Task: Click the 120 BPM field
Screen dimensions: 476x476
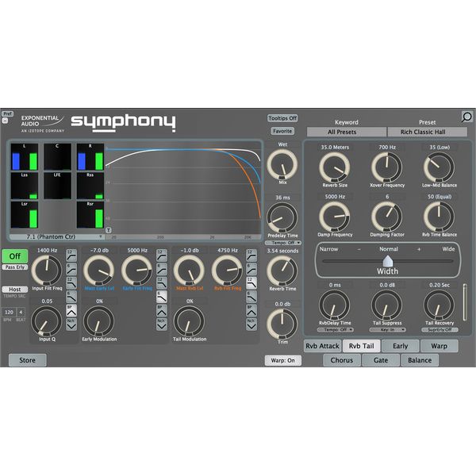Action: click(x=9, y=312)
